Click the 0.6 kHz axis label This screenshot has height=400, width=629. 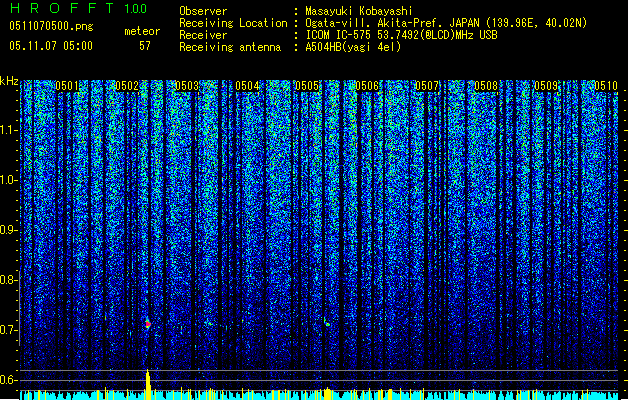[9, 380]
